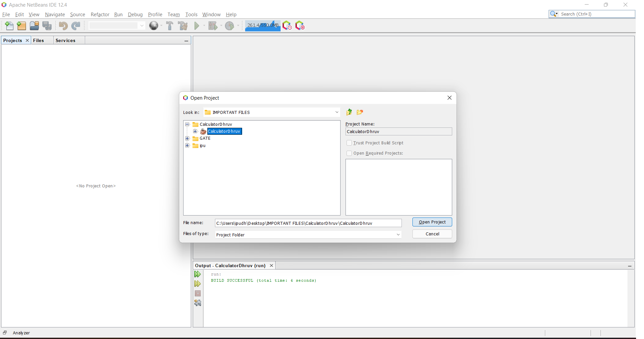Image resolution: width=644 pixels, height=339 pixels.
Task: Open the Refactor menu
Action: 100,15
